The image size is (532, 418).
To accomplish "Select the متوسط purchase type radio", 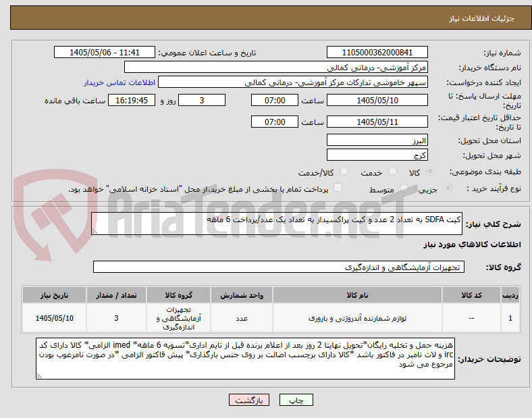I will pos(404,188).
